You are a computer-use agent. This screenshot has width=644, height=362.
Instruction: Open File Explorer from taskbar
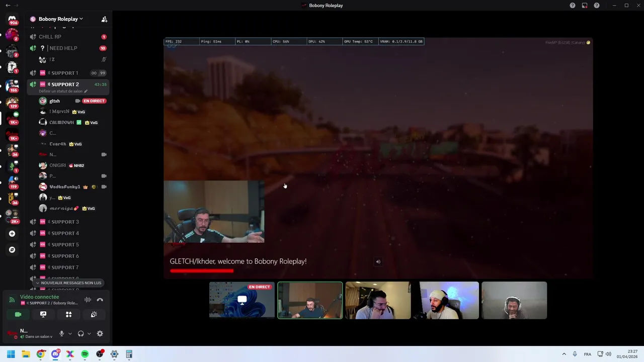pyautogui.click(x=26, y=354)
